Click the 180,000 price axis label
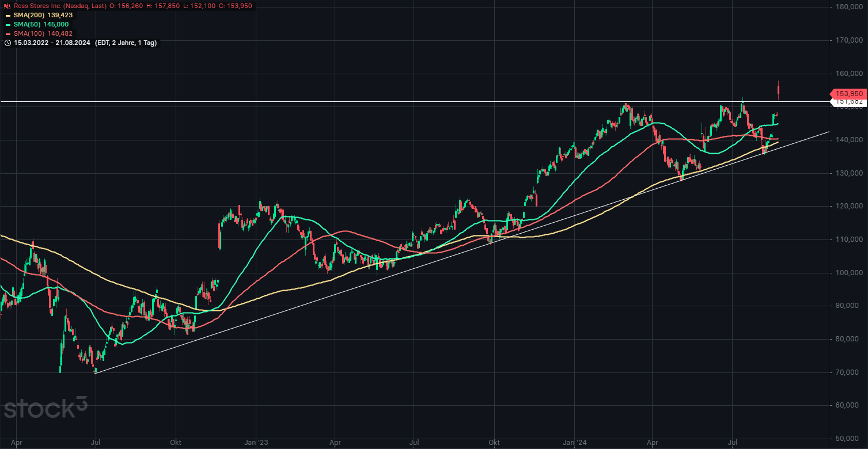868x449 pixels. [850, 7]
